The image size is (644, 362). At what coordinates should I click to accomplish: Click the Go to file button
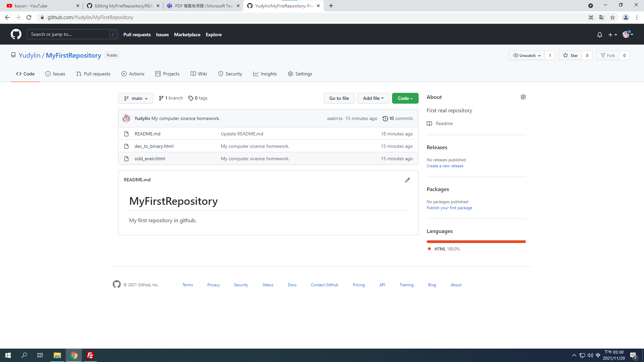[339, 98]
